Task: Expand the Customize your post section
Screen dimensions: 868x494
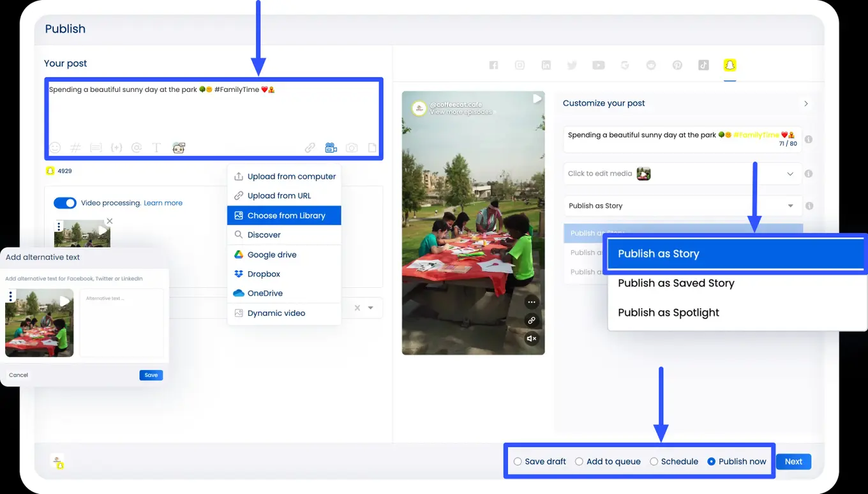Action: click(x=805, y=103)
